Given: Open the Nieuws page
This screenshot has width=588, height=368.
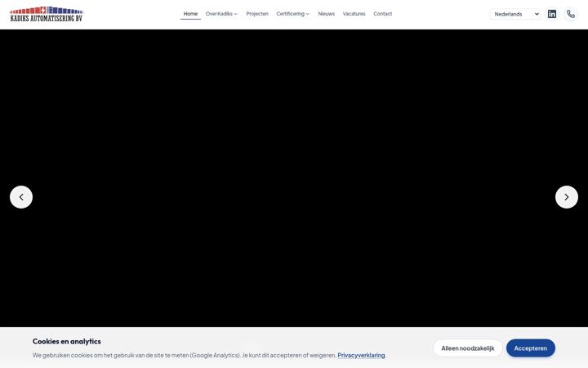Looking at the screenshot, I should point(326,14).
